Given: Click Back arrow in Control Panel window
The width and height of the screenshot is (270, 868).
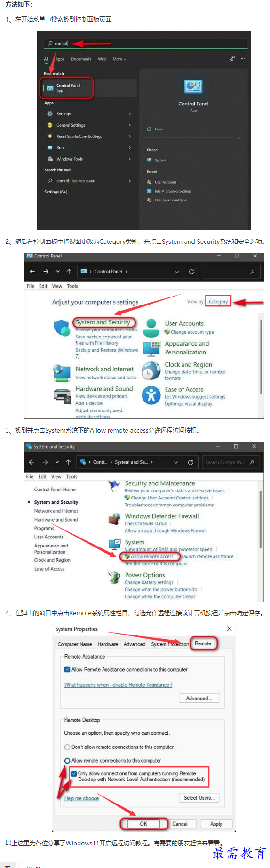Looking at the screenshot, I should click(x=32, y=272).
